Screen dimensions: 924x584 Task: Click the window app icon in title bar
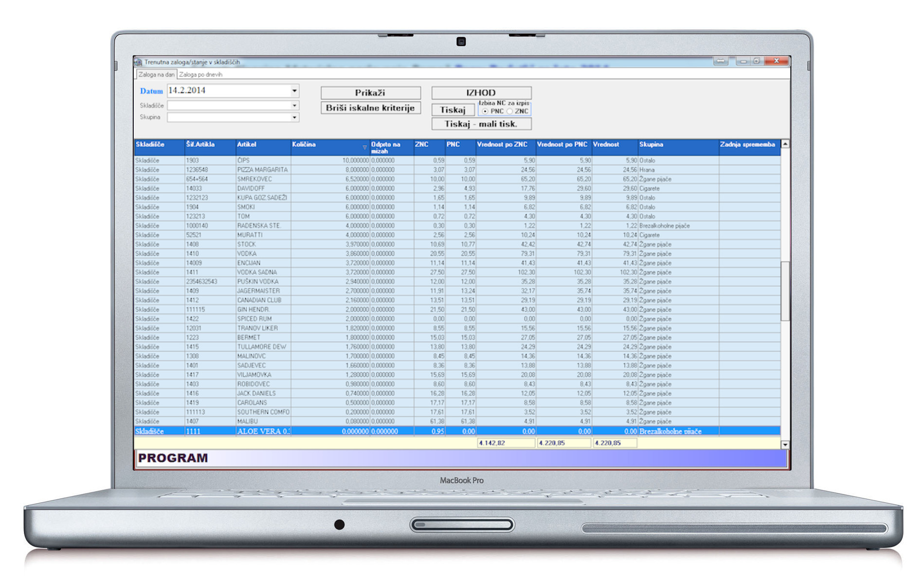(x=138, y=62)
